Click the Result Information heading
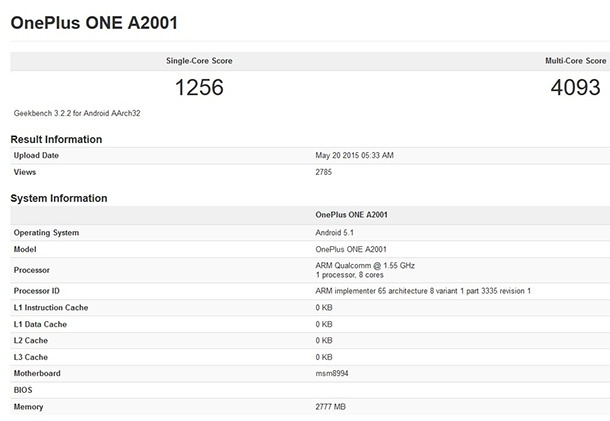Image resolution: width=610 pixels, height=421 pixels. pyautogui.click(x=56, y=139)
